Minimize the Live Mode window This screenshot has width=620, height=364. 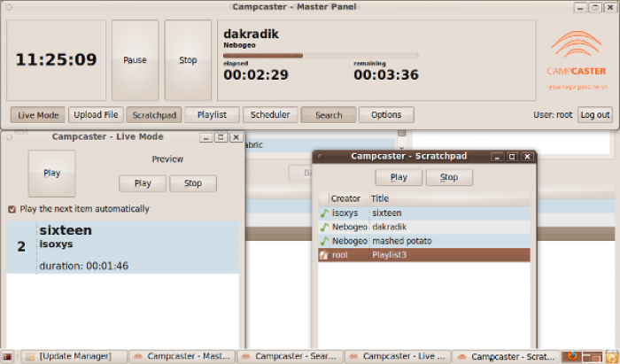[x=206, y=137]
